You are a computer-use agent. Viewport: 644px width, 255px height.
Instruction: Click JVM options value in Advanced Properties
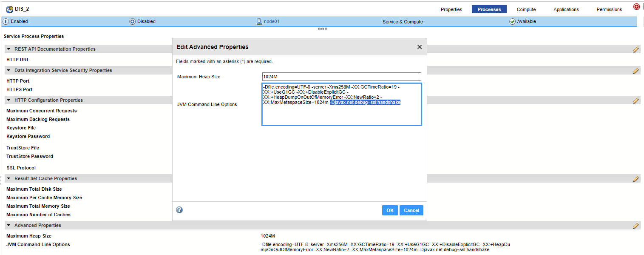[385, 247]
